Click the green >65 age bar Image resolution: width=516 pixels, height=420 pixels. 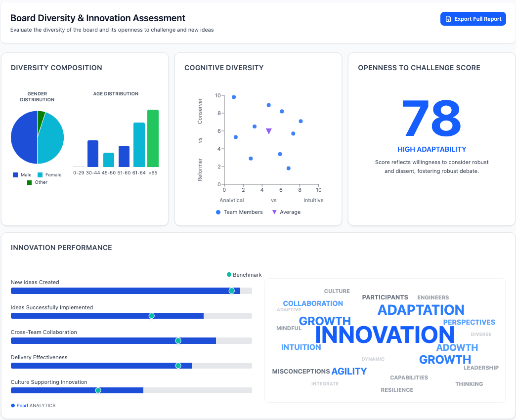click(x=153, y=138)
